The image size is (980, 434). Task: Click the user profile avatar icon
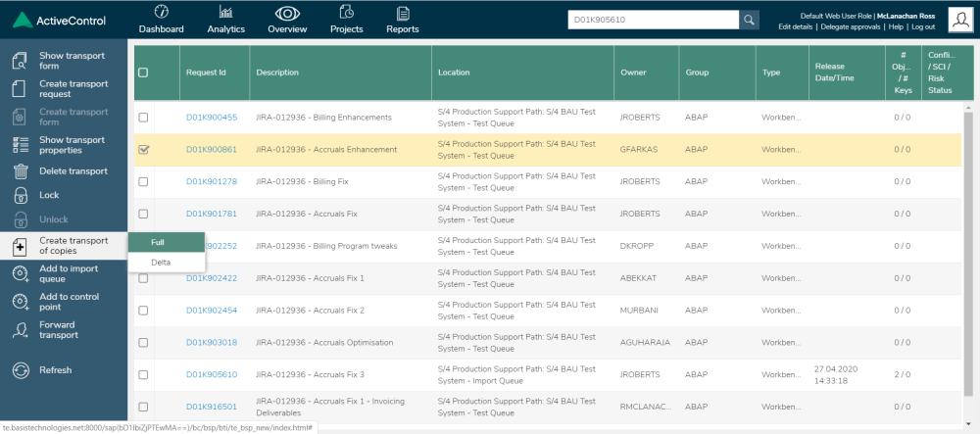960,20
